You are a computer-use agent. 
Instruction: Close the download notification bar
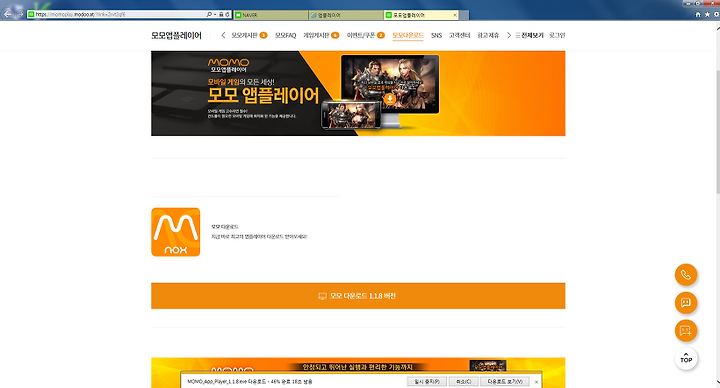536,382
